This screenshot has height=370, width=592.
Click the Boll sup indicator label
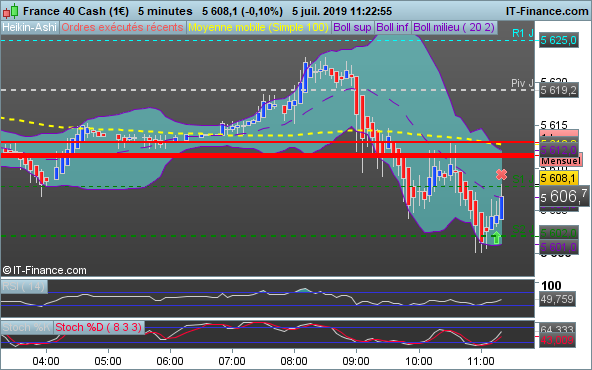[x=352, y=27]
